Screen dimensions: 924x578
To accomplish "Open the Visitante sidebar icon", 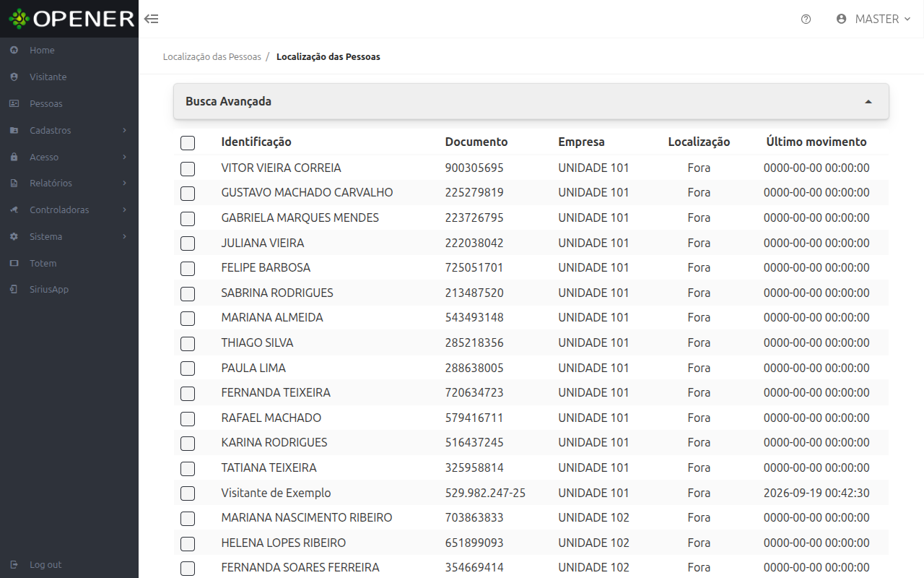I will point(14,77).
